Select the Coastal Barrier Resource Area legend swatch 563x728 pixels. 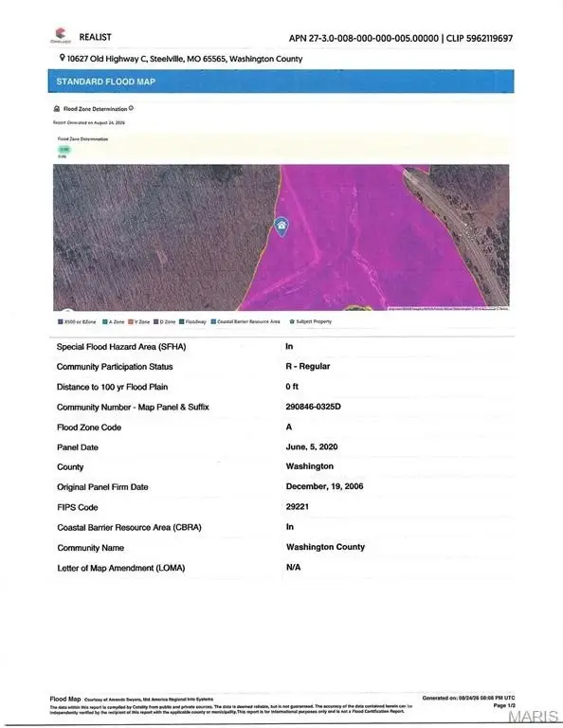point(213,321)
